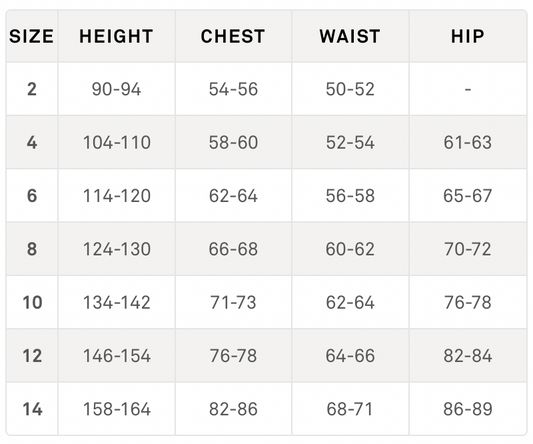Image resolution: width=533 pixels, height=444 pixels.
Task: Click height cell 134-142
Action: coord(117,302)
